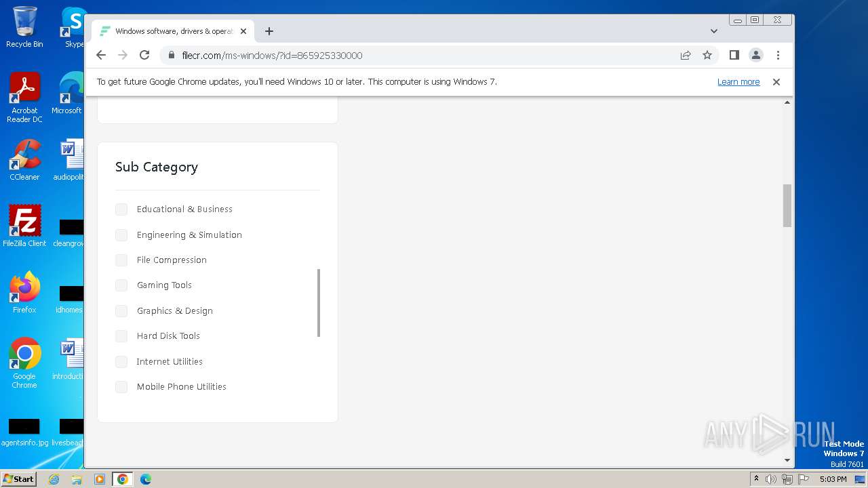
Task: Select the Graphics & Design checkbox
Action: [x=121, y=311]
